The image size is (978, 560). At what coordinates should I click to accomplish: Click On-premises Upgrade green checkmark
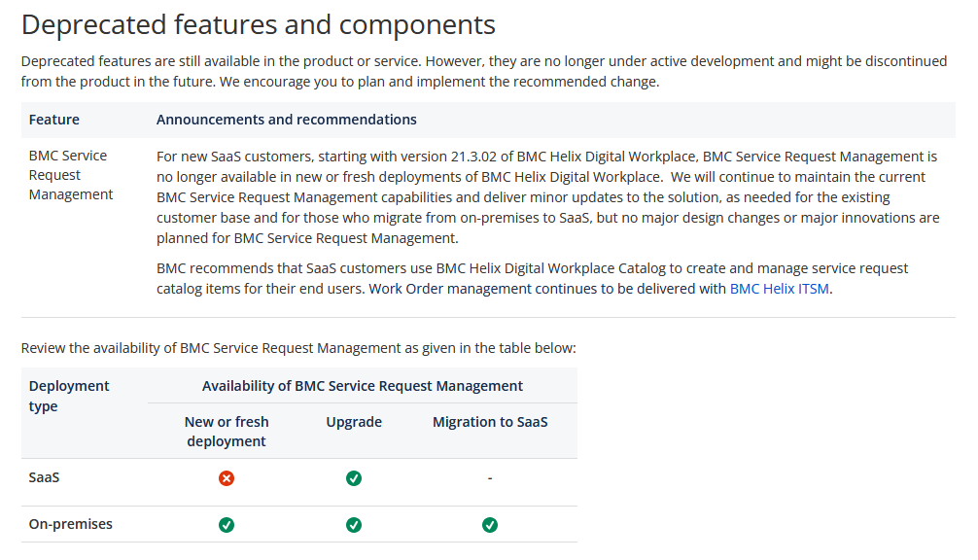[354, 525]
